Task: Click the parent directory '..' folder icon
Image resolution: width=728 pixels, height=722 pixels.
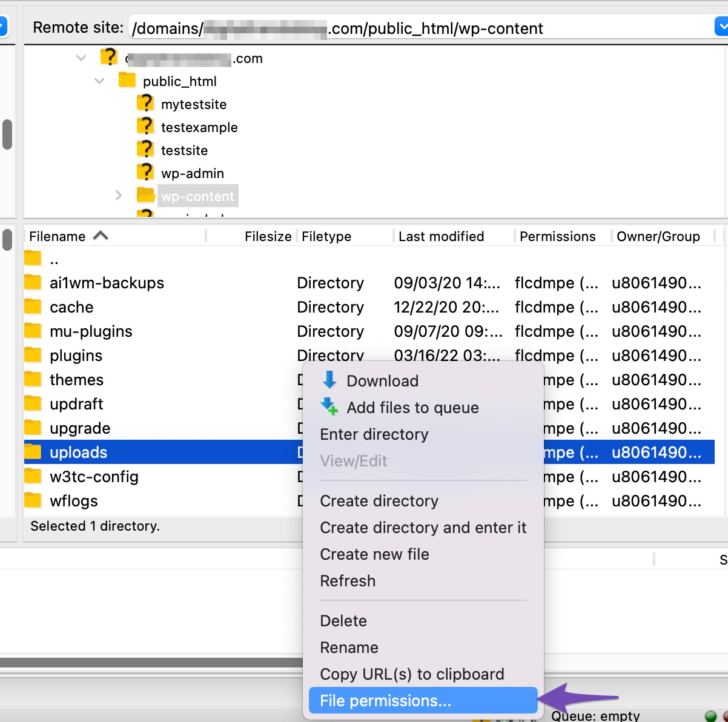Action: click(33, 257)
